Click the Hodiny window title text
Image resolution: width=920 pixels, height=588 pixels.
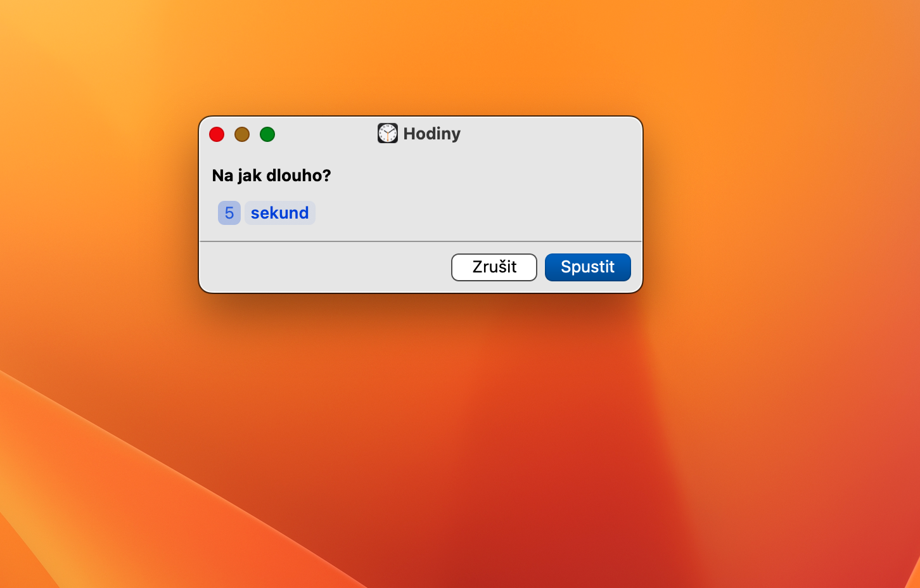click(x=432, y=134)
